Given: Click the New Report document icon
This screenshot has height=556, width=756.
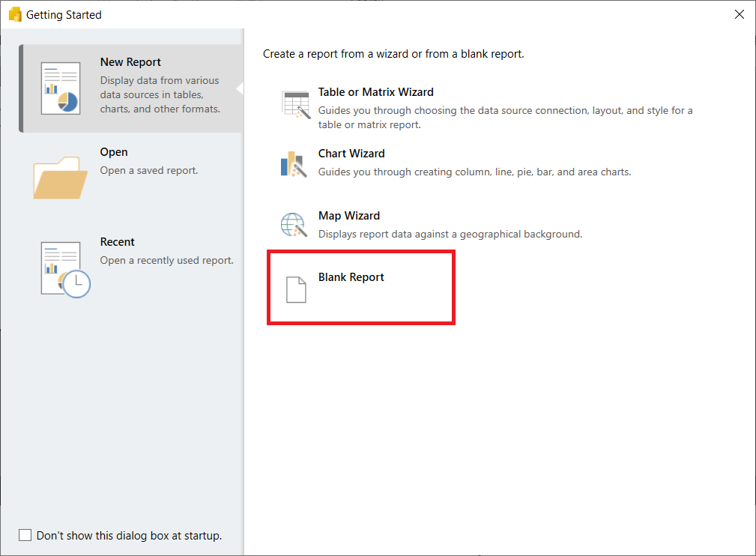Looking at the screenshot, I should pyautogui.click(x=61, y=88).
